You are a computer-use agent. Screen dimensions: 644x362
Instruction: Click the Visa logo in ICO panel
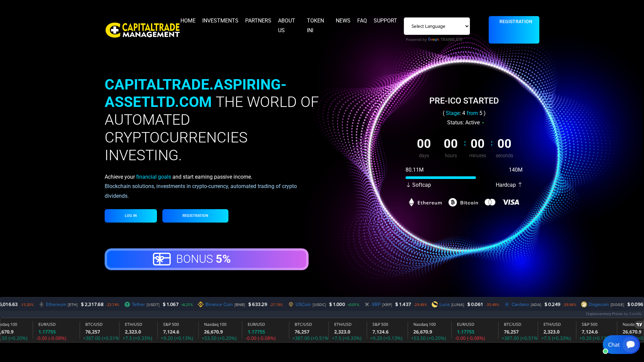[x=511, y=202]
